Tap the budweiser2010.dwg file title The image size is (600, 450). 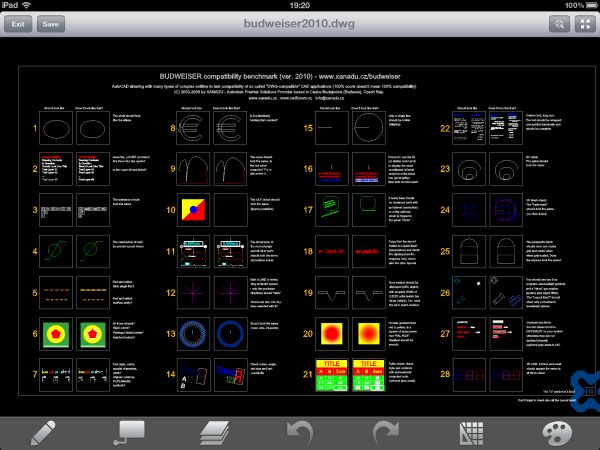click(300, 22)
